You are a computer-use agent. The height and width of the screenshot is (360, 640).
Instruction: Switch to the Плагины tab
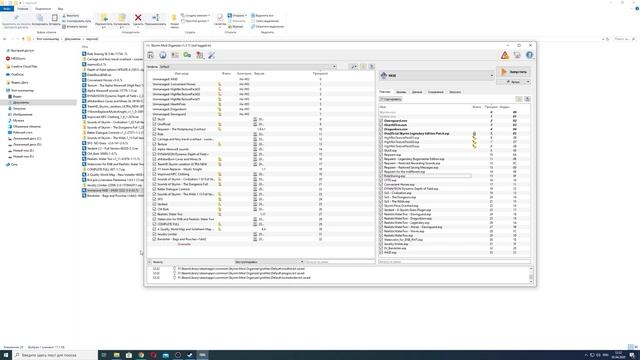(x=384, y=92)
